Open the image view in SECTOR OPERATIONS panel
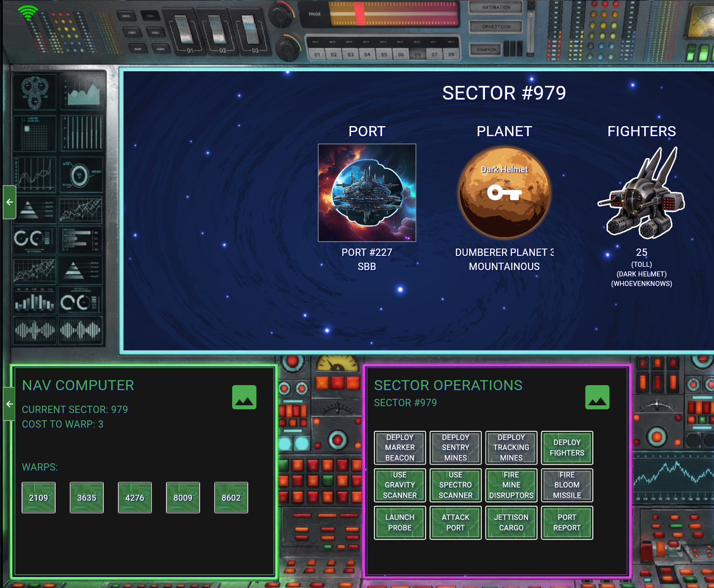Screen dimensions: 714x588 click(597, 397)
